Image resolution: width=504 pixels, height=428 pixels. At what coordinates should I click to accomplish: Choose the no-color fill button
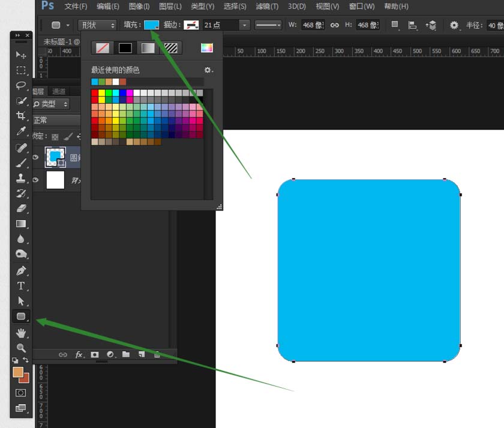[x=103, y=48]
